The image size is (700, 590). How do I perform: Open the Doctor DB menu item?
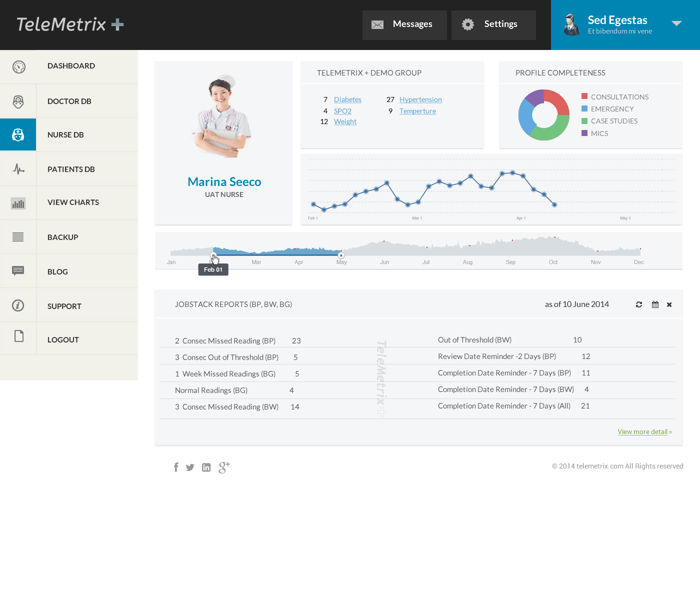[x=69, y=101]
